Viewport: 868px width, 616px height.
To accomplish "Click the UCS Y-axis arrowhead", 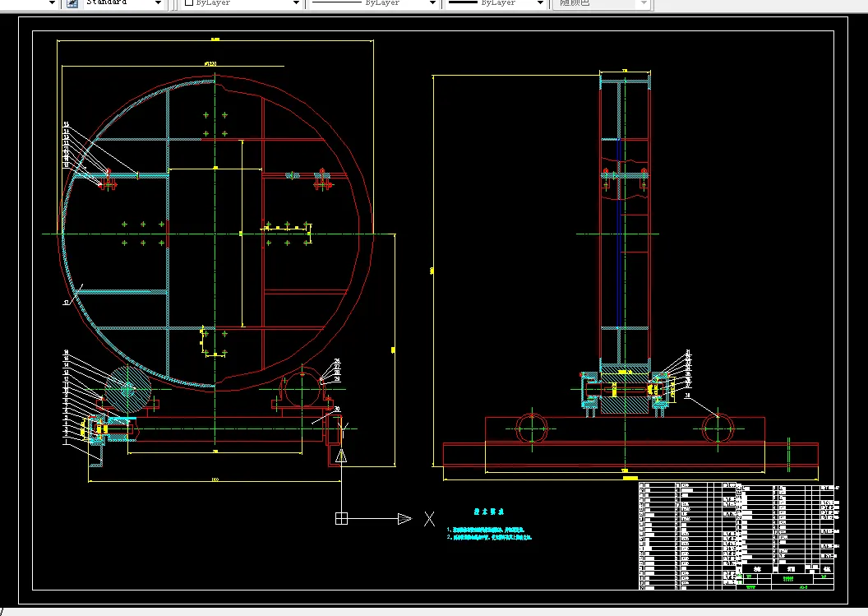I will (341, 456).
